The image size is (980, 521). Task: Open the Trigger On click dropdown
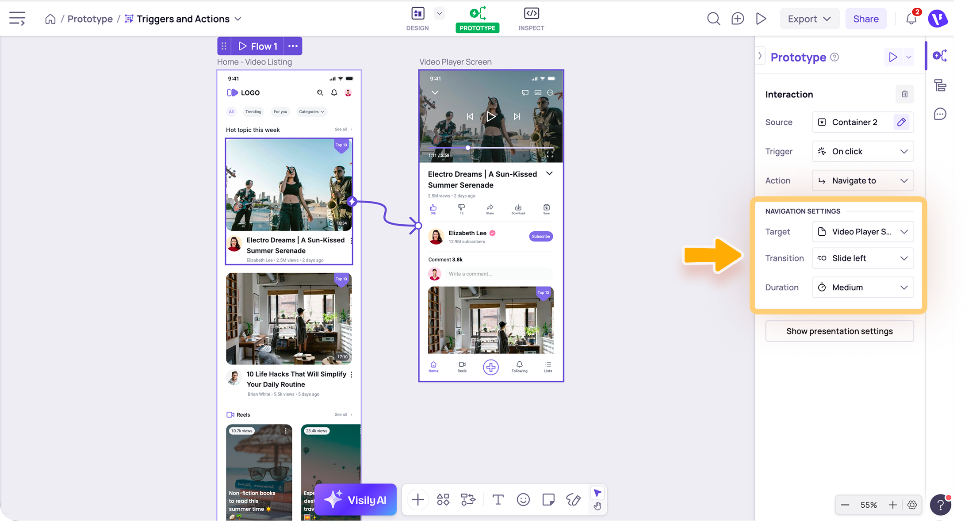pos(862,151)
